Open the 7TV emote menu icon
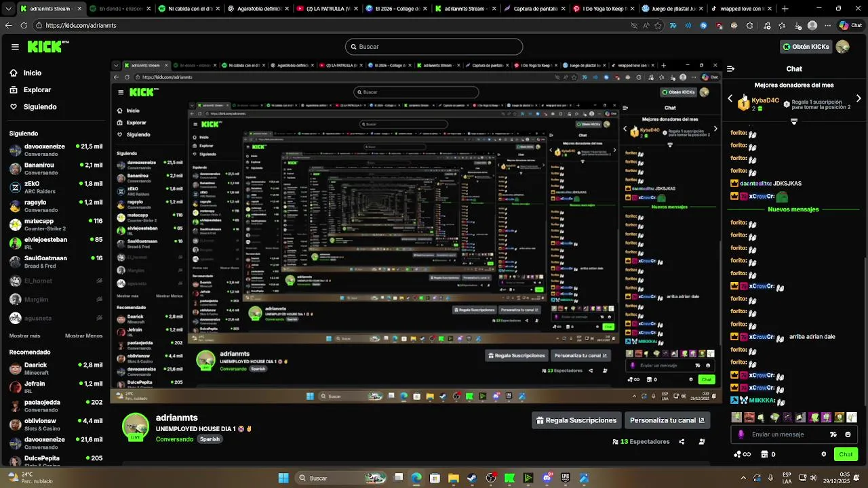This screenshot has width=868, height=488. (x=833, y=434)
